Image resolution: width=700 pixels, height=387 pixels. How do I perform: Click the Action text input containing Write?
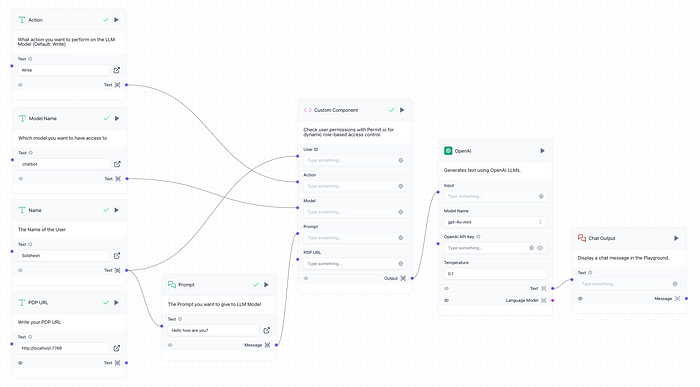click(x=63, y=70)
